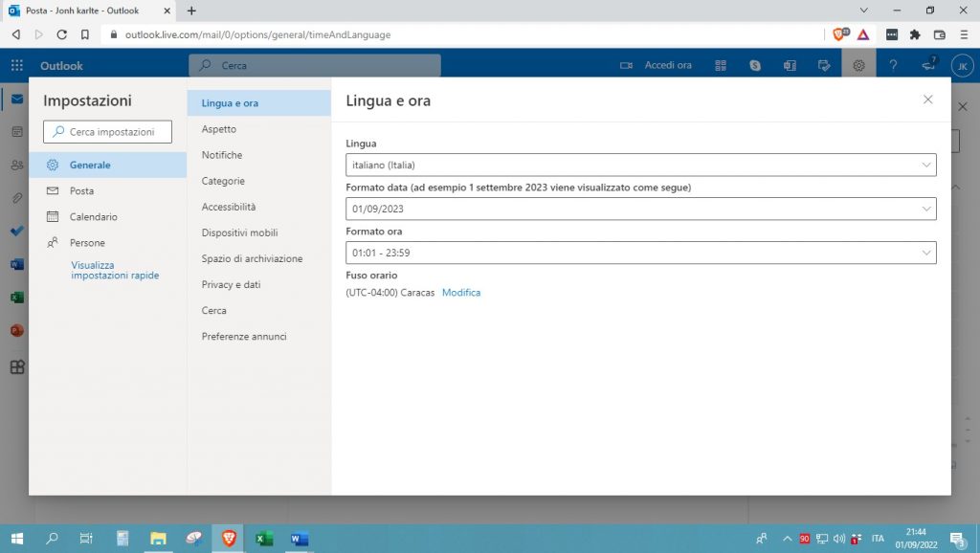The height and width of the screenshot is (553, 980).
Task: Open the settings gear icon in header
Action: point(858,66)
